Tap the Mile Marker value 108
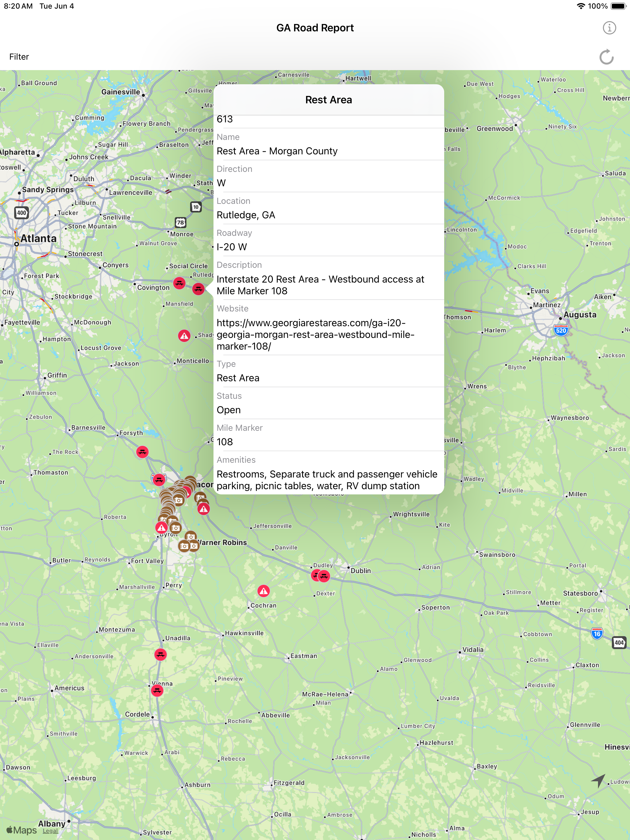 [x=225, y=442]
